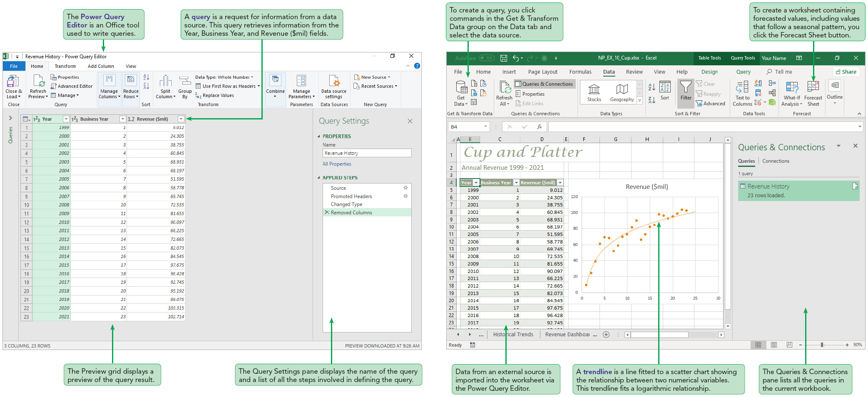Click the Group By icon

point(185,81)
